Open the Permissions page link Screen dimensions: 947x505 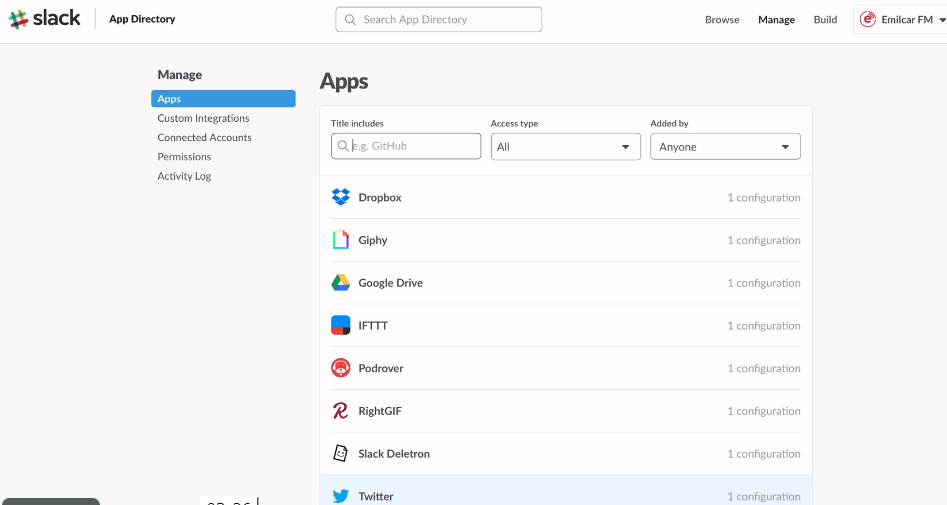coord(184,157)
